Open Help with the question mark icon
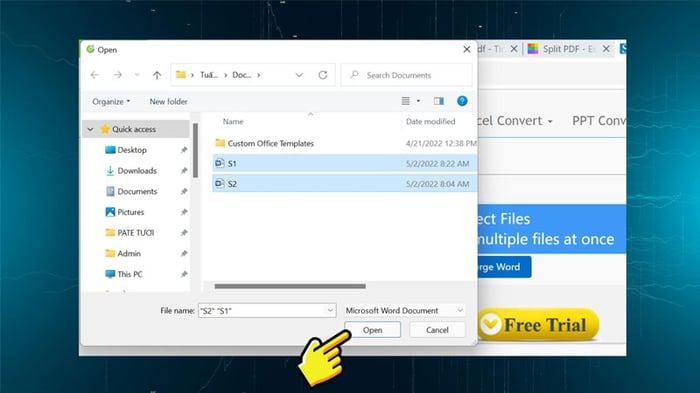Viewport: 700px width, 393px height. pyautogui.click(x=462, y=101)
